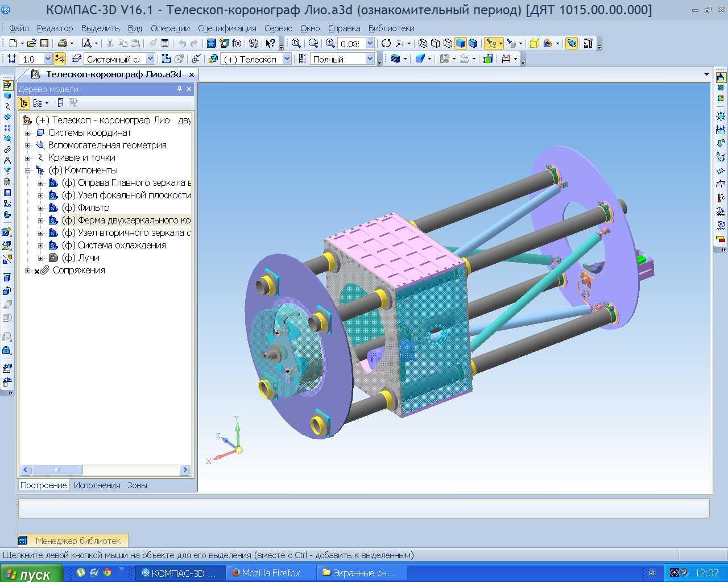Expand the Системы координат tree node
This screenshot has height=582, width=728.
tap(27, 133)
